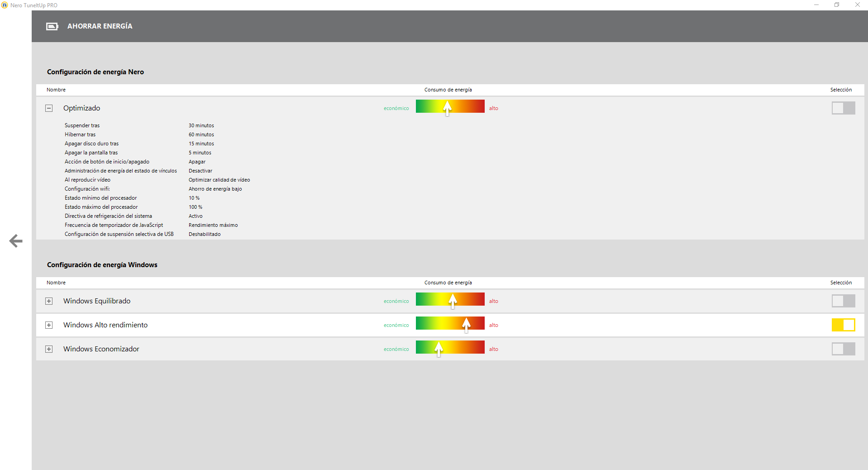Click the 60 minutos value
868x470 pixels.
[201, 134]
